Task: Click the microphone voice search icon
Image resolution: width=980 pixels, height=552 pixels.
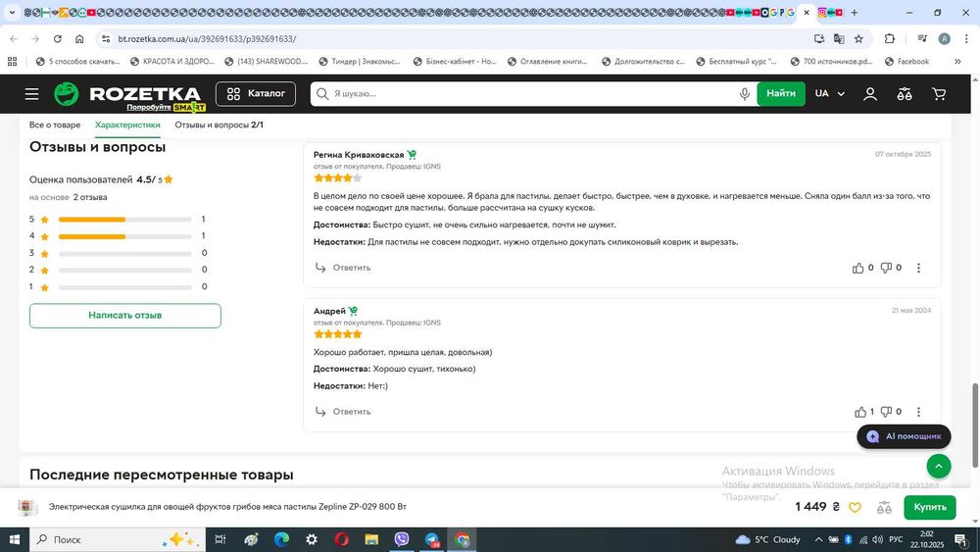Action: click(x=745, y=94)
